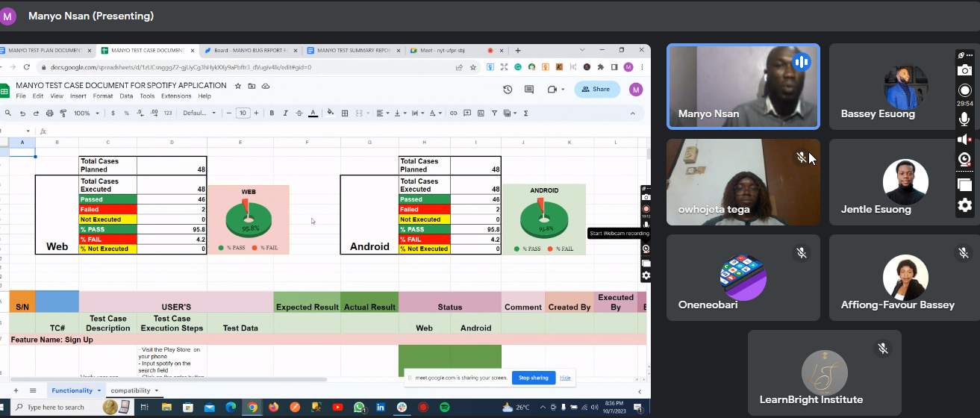The image size is (980, 418).
Task: Click the Functions sigma icon
Action: 526,113
